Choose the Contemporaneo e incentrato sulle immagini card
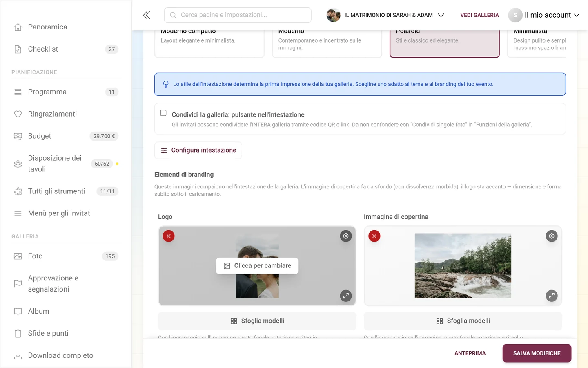 click(327, 43)
